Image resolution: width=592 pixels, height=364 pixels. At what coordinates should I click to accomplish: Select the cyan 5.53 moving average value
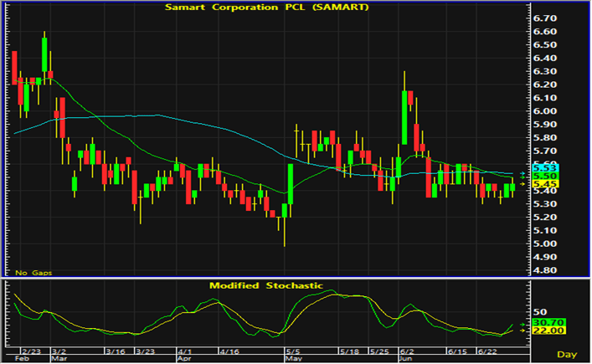(x=545, y=168)
